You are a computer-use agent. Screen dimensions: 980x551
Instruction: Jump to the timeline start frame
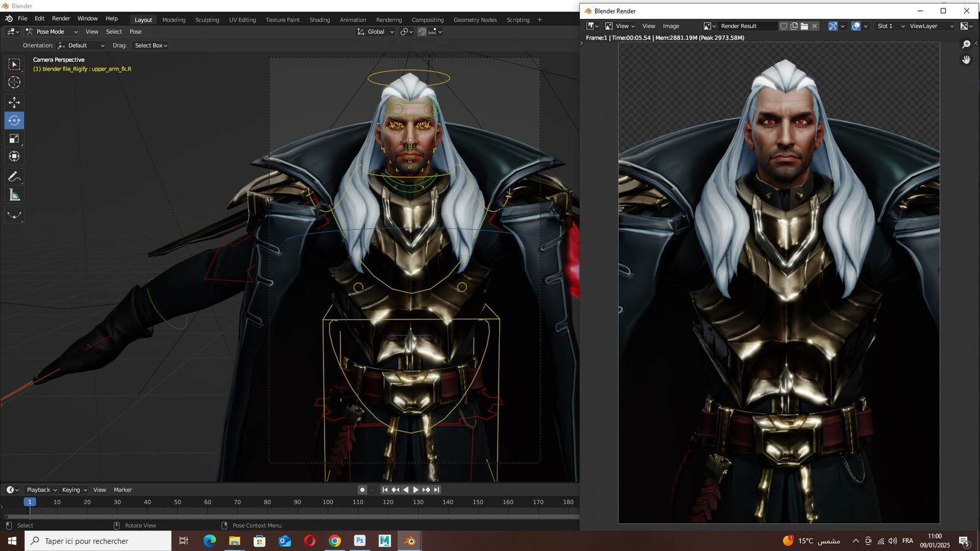pos(385,490)
